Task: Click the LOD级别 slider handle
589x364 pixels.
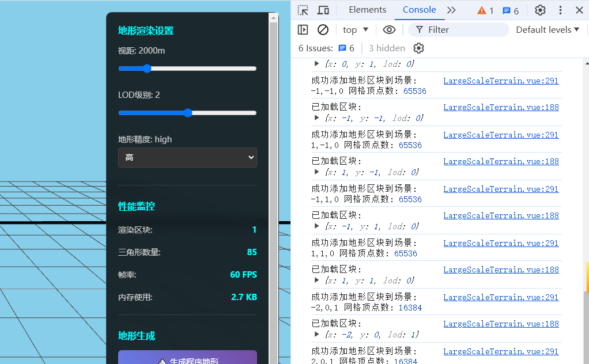Action: 187,113
